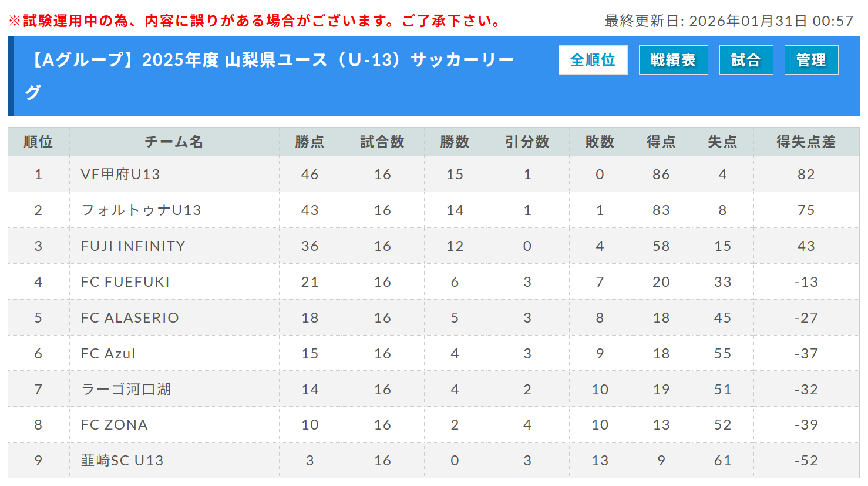The height and width of the screenshot is (486, 868).
Task: Click the 得点 column header
Action: click(x=661, y=142)
